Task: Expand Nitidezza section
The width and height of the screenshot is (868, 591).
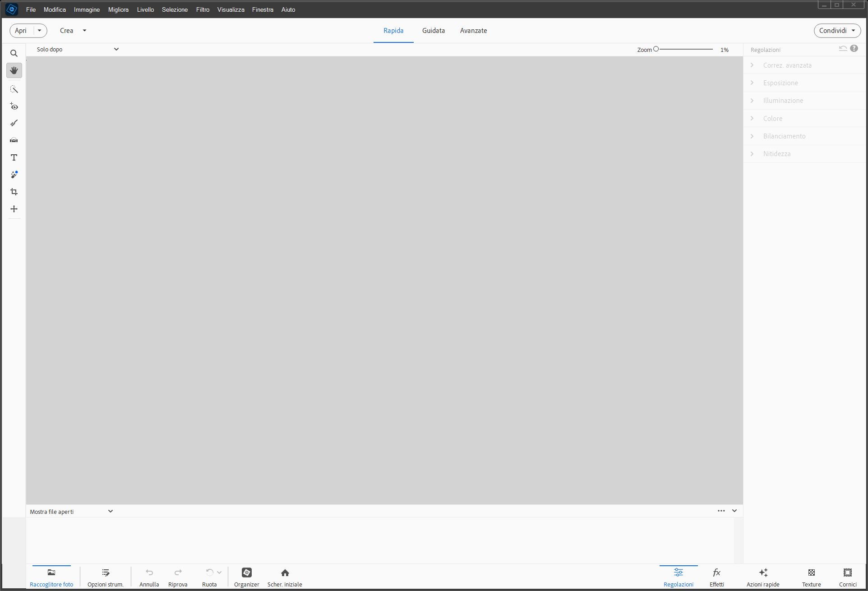Action: pos(804,154)
